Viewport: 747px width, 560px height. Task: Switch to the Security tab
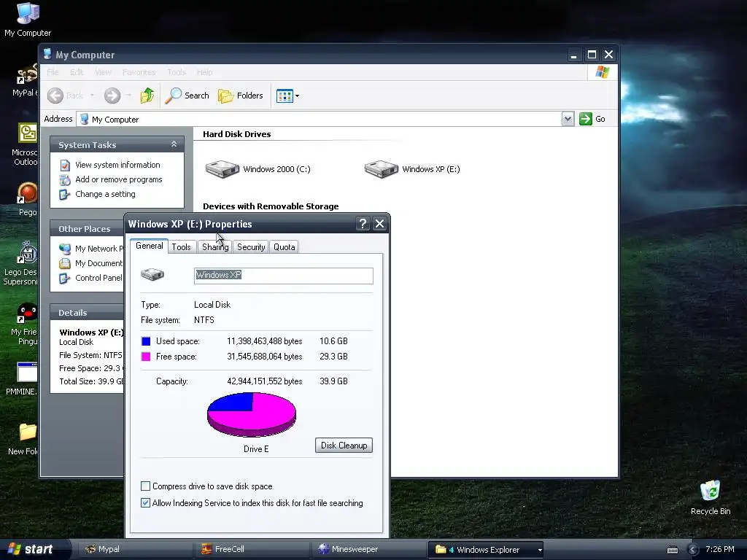pyautogui.click(x=251, y=247)
